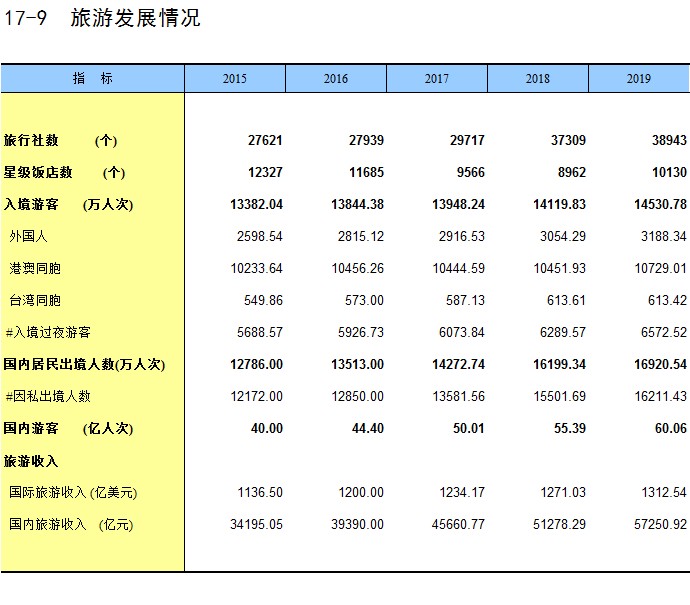Select the 2015 column header

pos(235,78)
